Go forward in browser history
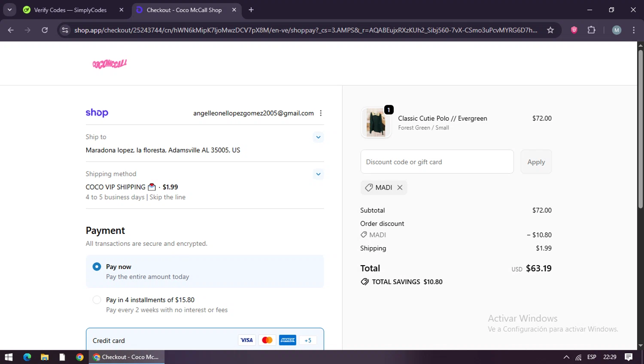Image resolution: width=644 pixels, height=364 pixels. click(x=27, y=30)
